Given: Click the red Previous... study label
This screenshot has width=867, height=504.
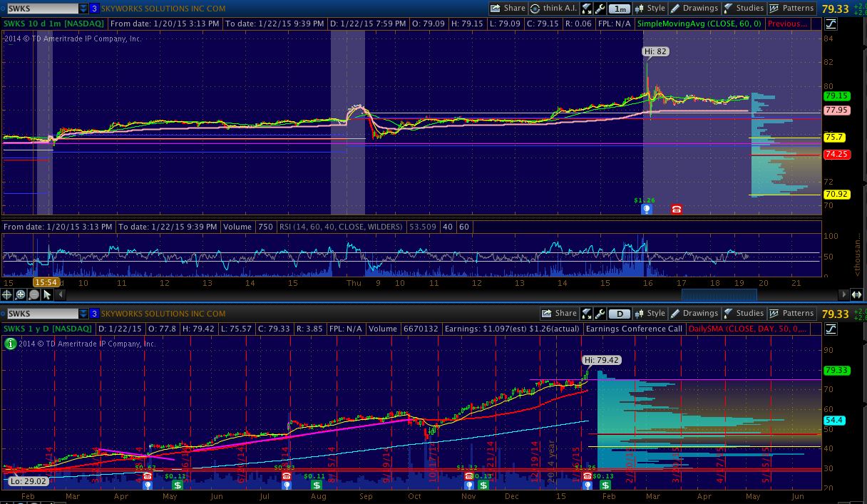Looking at the screenshot, I should pyautogui.click(x=788, y=24).
